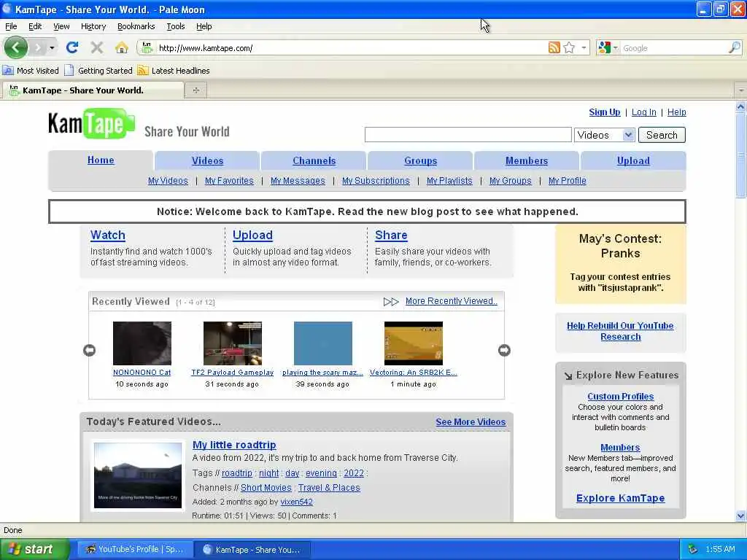This screenshot has height=560, width=747.
Task: Click in the KamTape search text field
Action: pos(468,135)
